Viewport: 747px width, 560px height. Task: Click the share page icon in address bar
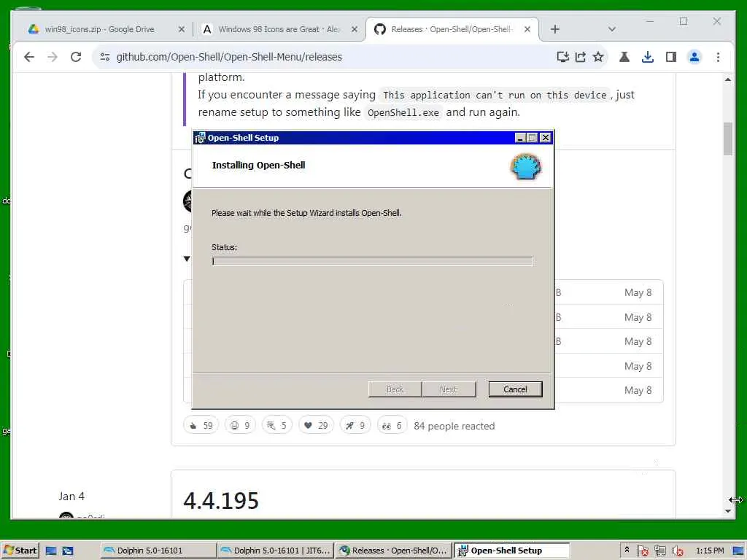pos(580,57)
